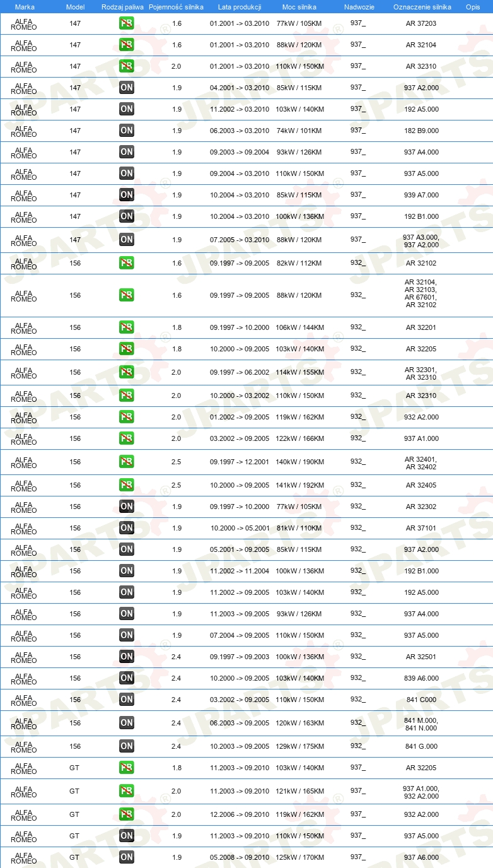The height and width of the screenshot is (868, 493).
Task: Click the diesel ON icon in the 156 AR 32302 row
Action: pyautogui.click(x=127, y=507)
